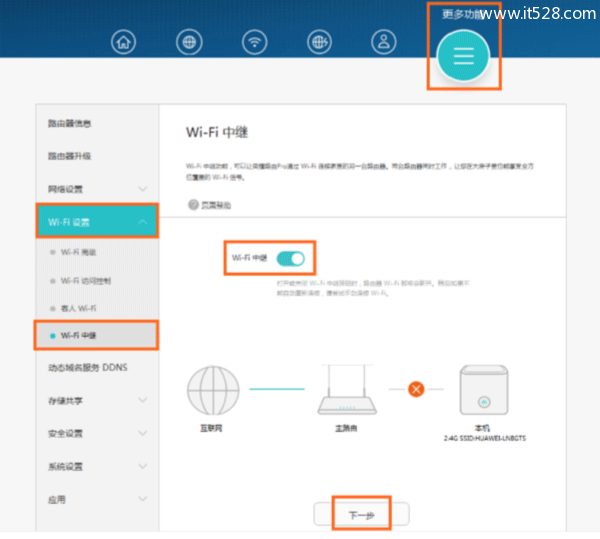
Task: Open the Wi-Fi settings icon in top bar
Action: [254, 42]
